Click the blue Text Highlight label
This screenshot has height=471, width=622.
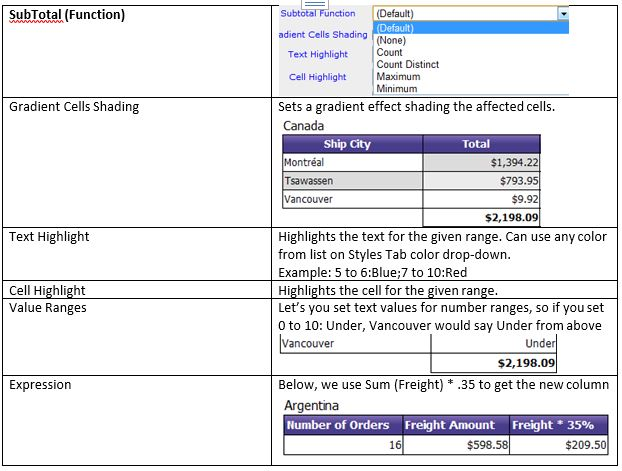[x=318, y=55]
